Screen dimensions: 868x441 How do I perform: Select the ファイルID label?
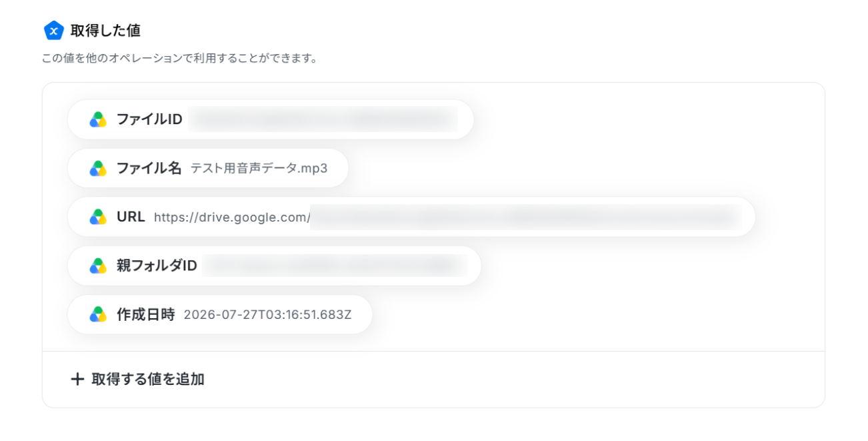pos(149,119)
